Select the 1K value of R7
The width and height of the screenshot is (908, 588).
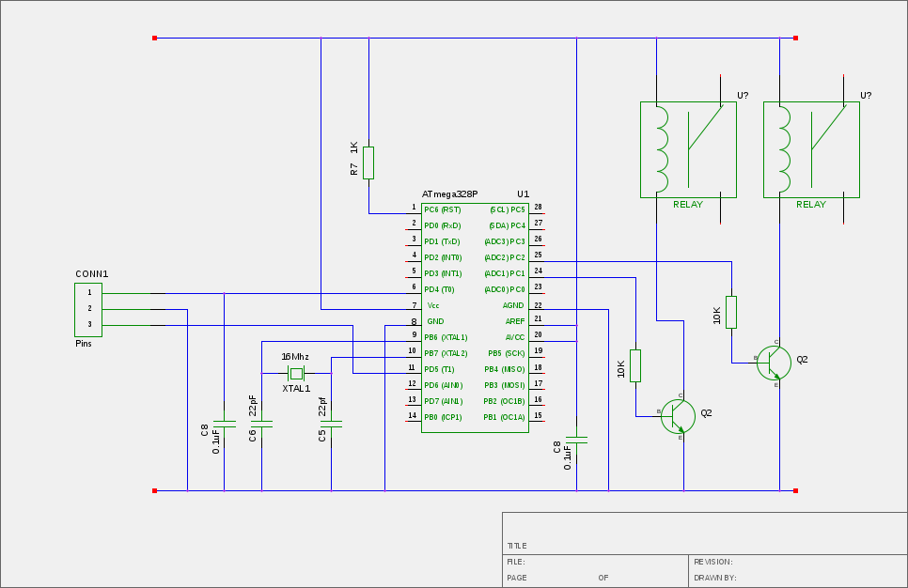353,147
